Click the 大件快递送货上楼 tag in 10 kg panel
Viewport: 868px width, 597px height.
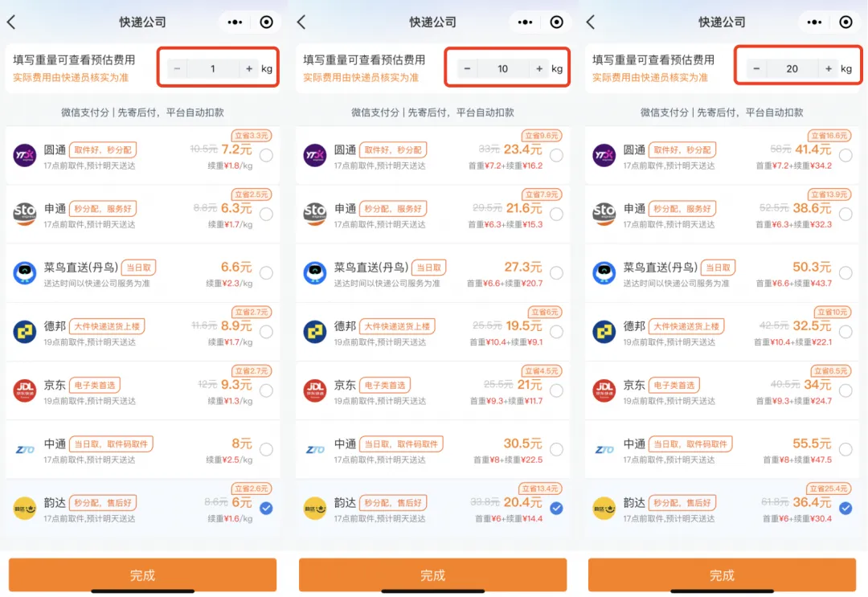pyautogui.click(x=397, y=326)
